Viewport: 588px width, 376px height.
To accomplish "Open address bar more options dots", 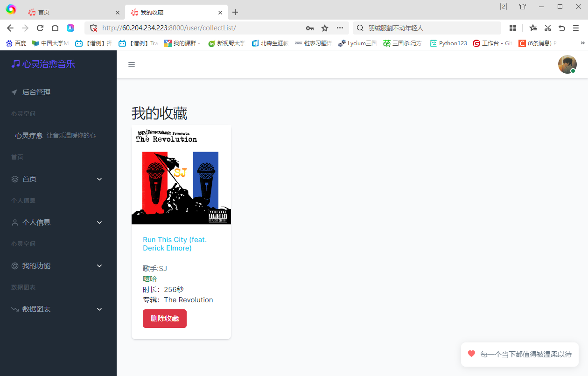I will tap(340, 28).
